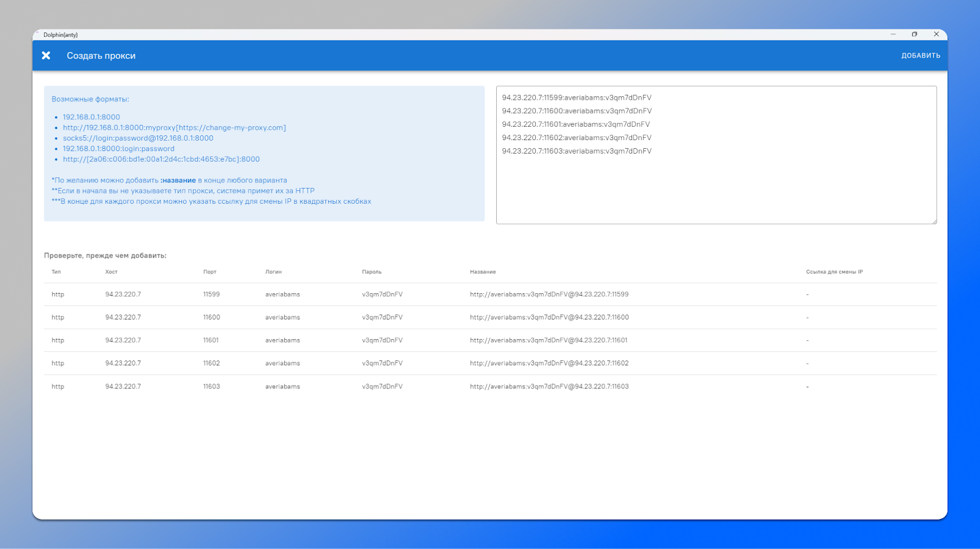The height and width of the screenshot is (549, 980).
Task: Click inside the proxy list text area
Action: click(x=716, y=155)
